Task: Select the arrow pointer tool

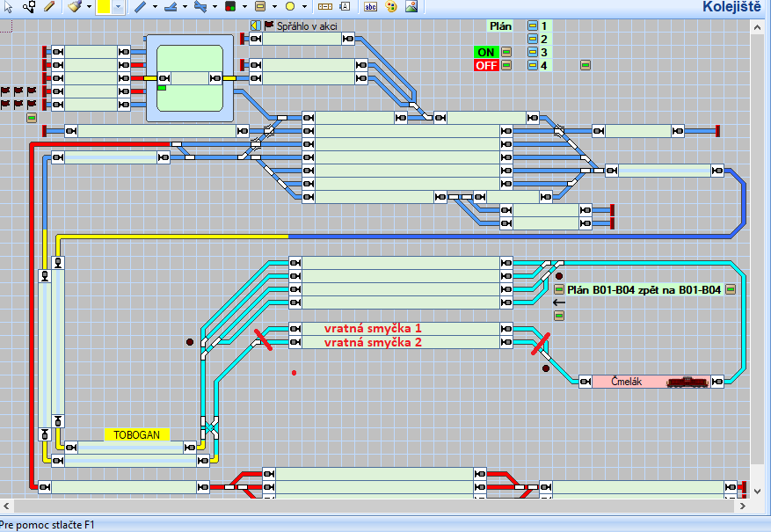Action: (x=7, y=7)
